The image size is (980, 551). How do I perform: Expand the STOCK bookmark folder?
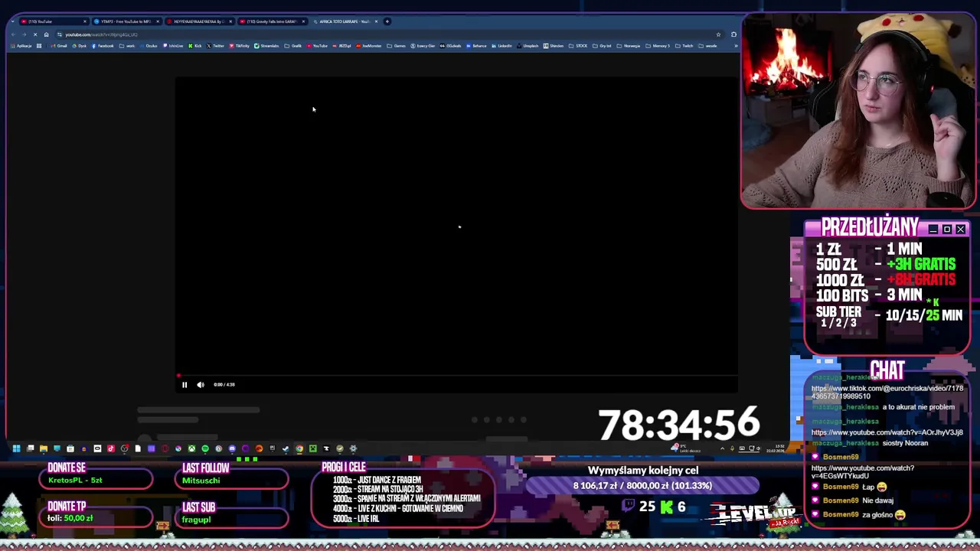click(x=578, y=46)
